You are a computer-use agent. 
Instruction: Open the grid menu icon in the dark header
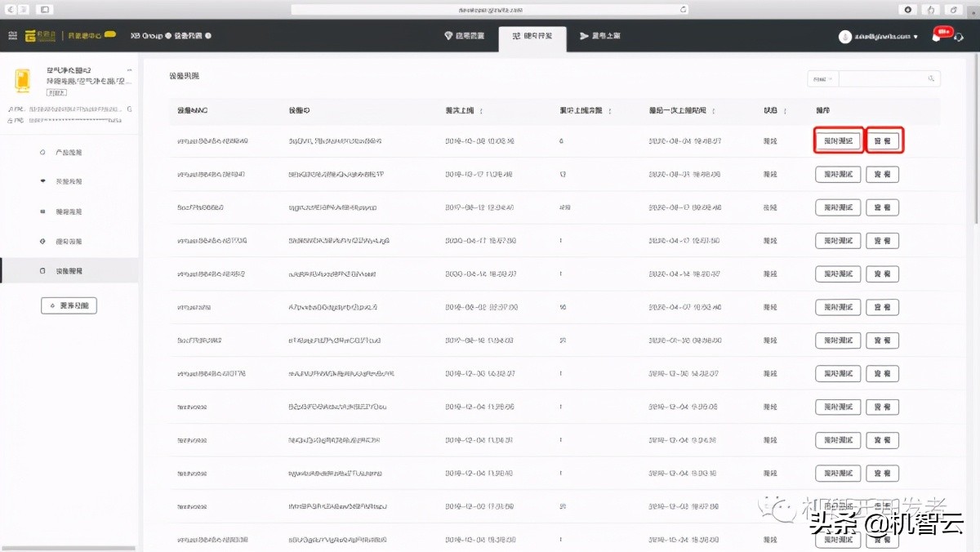click(12, 36)
